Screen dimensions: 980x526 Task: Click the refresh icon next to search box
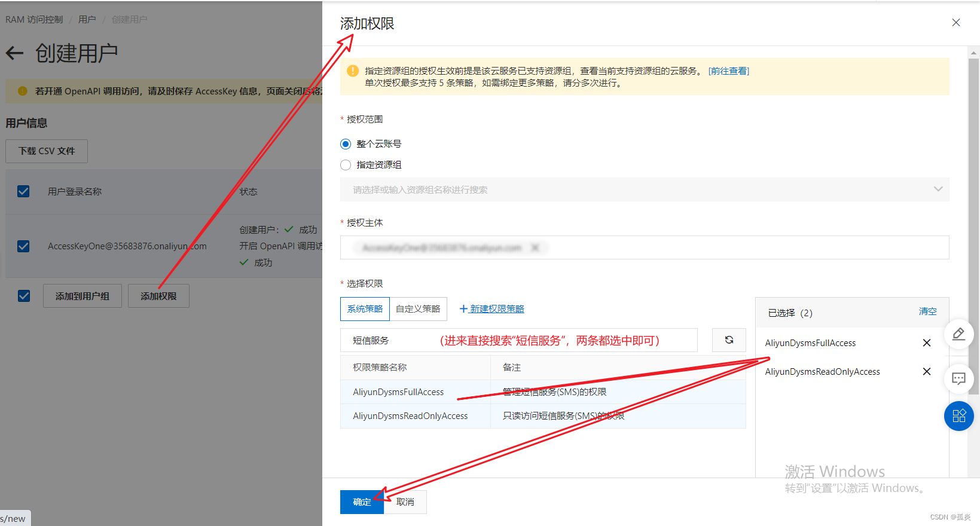[729, 340]
